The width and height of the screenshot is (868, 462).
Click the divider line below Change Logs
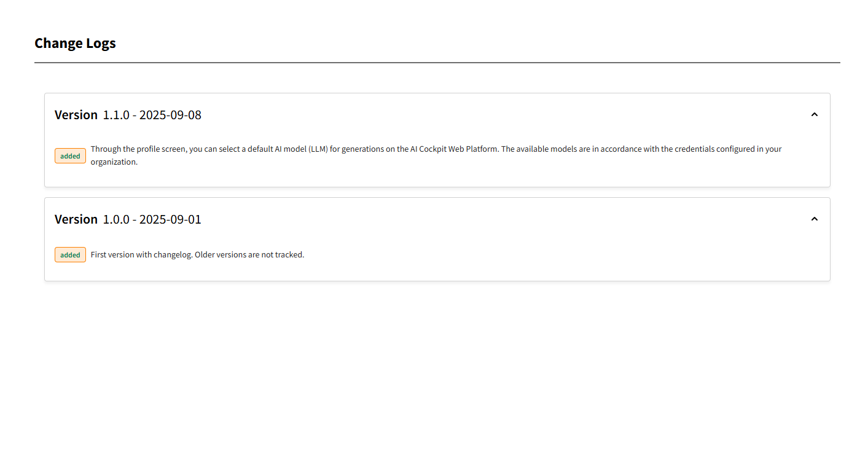tap(437, 63)
